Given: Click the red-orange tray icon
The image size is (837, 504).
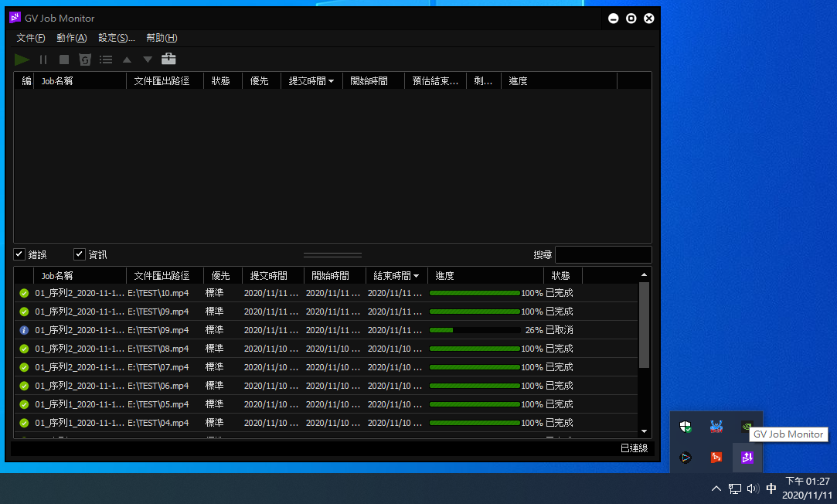Looking at the screenshot, I should coord(716,458).
